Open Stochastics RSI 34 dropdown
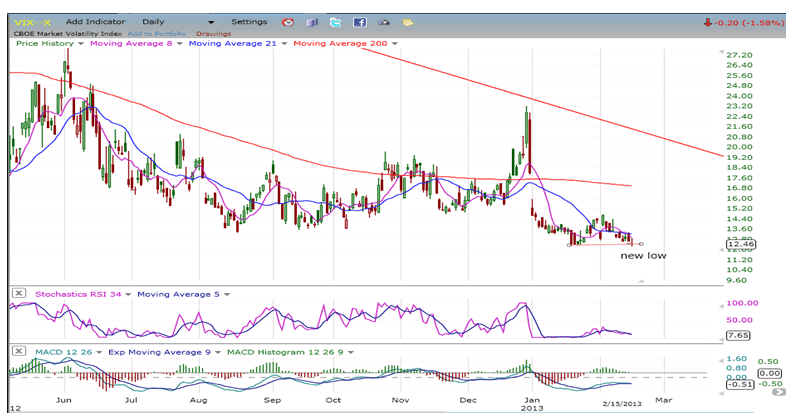Image resolution: width=801 pixels, height=420 pixels. pos(126,294)
